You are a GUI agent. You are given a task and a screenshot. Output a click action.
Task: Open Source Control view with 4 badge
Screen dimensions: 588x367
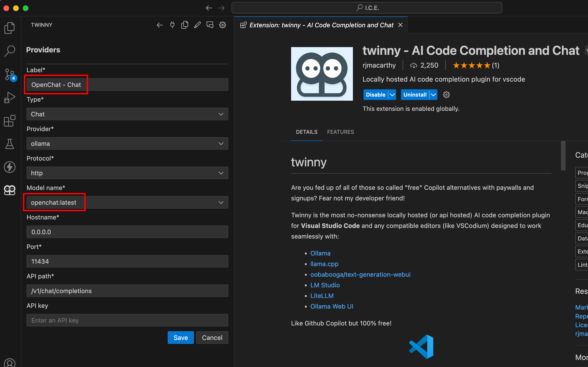coord(10,75)
